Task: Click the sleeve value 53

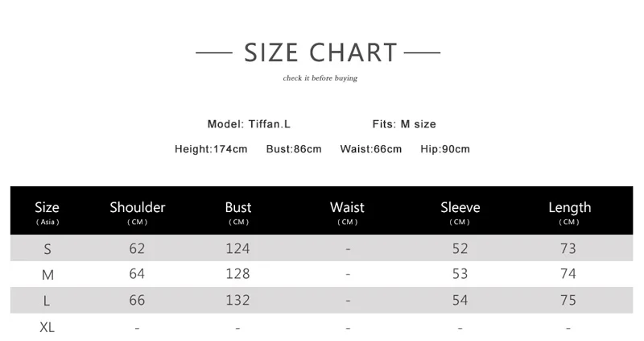Action: click(460, 274)
